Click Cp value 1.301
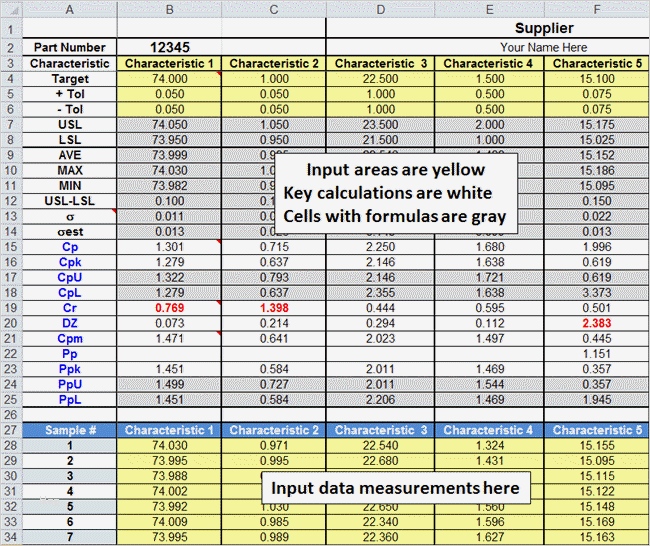The width and height of the screenshot is (650, 546). click(x=170, y=247)
